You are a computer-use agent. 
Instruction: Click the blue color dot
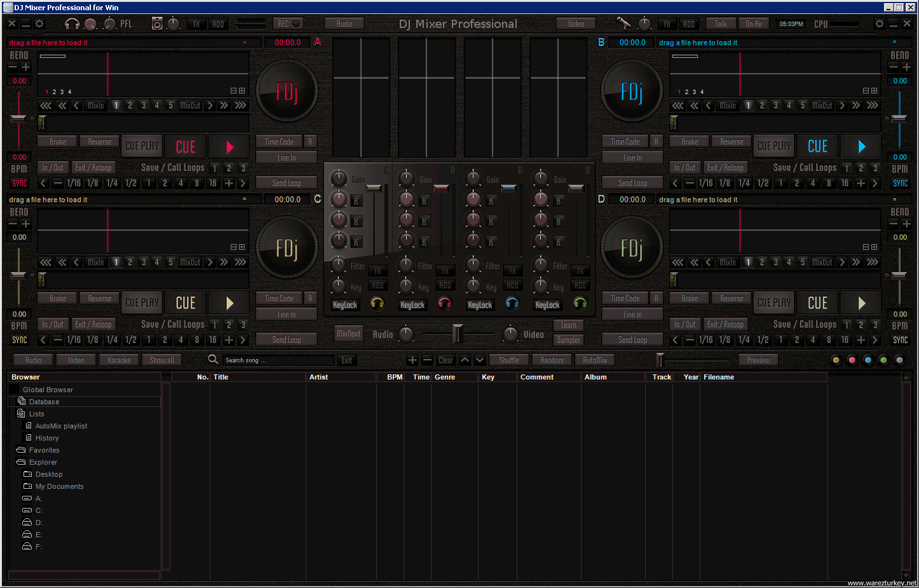click(868, 360)
